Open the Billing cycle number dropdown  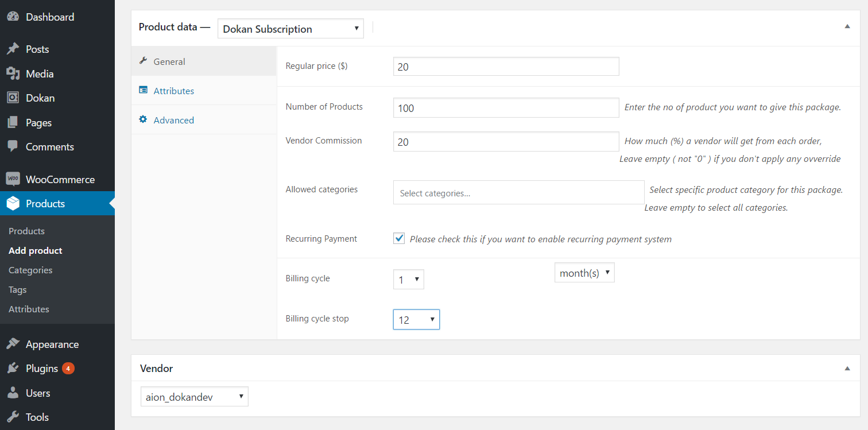pos(409,280)
